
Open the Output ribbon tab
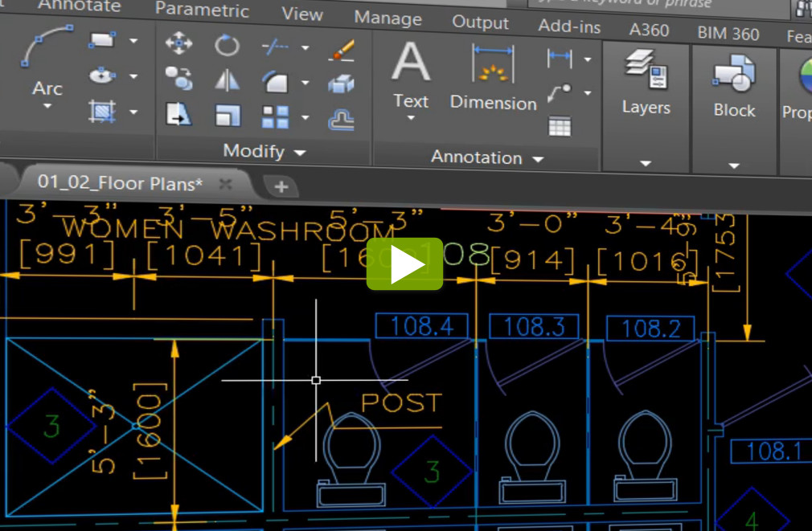coord(480,23)
